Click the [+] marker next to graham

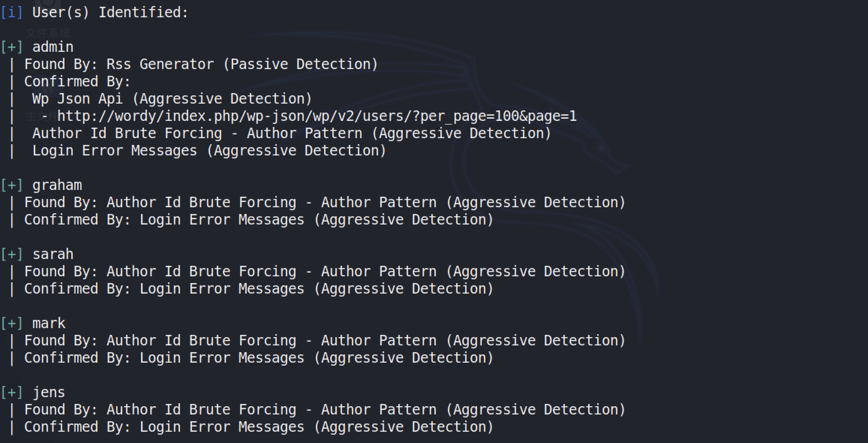click(x=12, y=185)
